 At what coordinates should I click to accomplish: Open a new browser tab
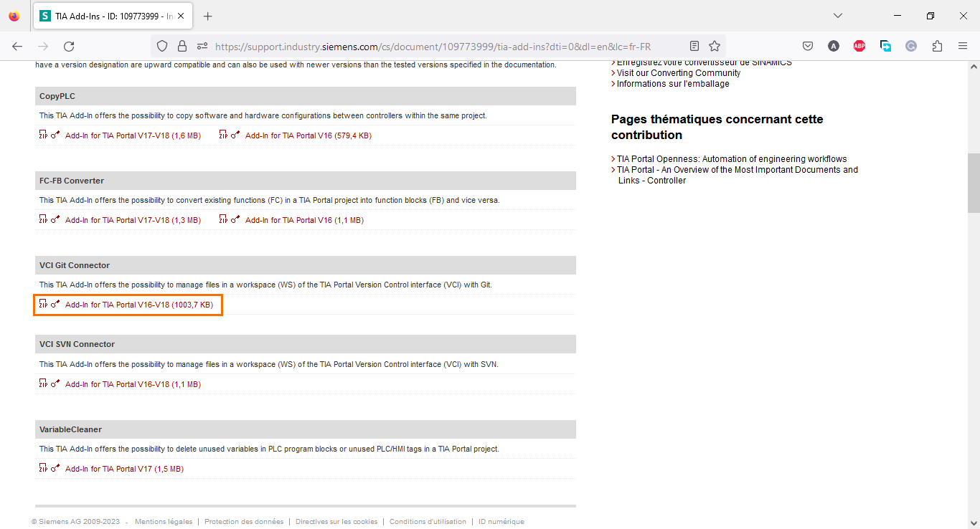[x=208, y=15]
